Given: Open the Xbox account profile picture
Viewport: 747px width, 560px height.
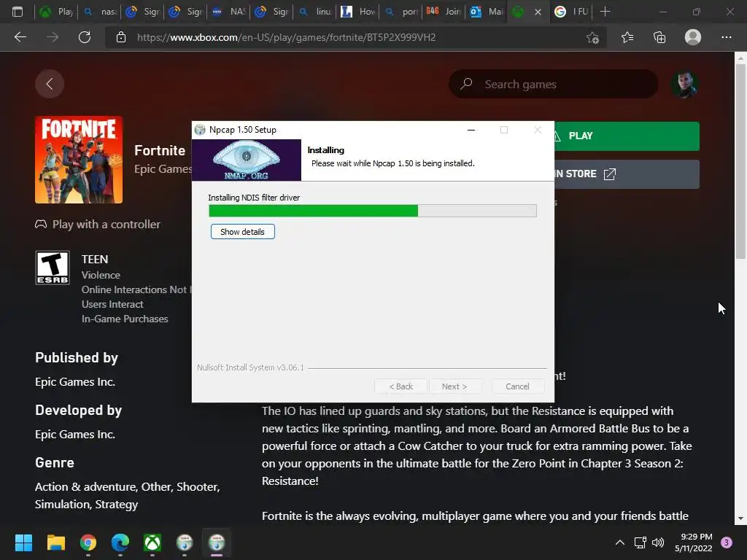Looking at the screenshot, I should pyautogui.click(x=684, y=85).
